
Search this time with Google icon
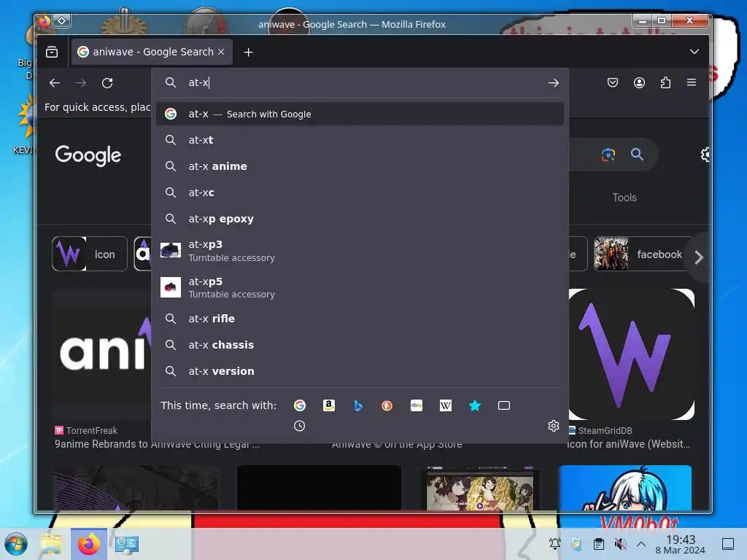[300, 405]
